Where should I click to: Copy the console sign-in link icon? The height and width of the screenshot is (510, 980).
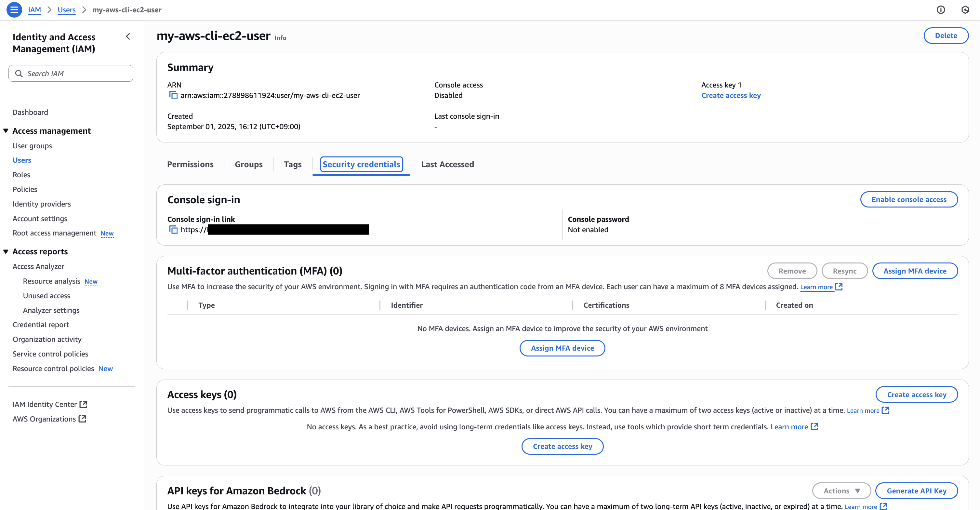tap(173, 230)
